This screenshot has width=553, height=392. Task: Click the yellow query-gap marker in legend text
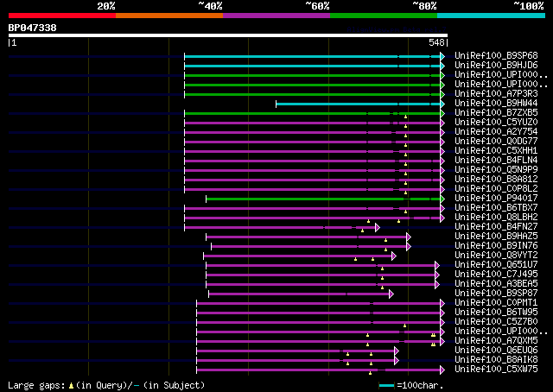(71, 386)
